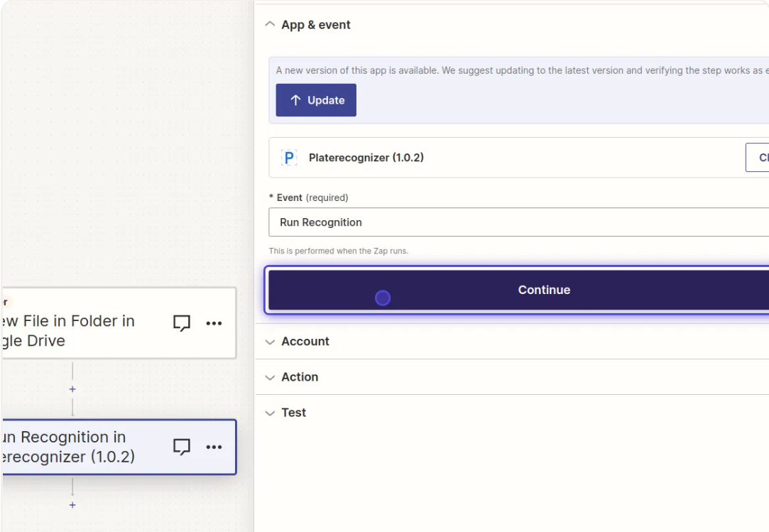
Task: Click comment icon on Platerecognizer step
Action: point(182,447)
